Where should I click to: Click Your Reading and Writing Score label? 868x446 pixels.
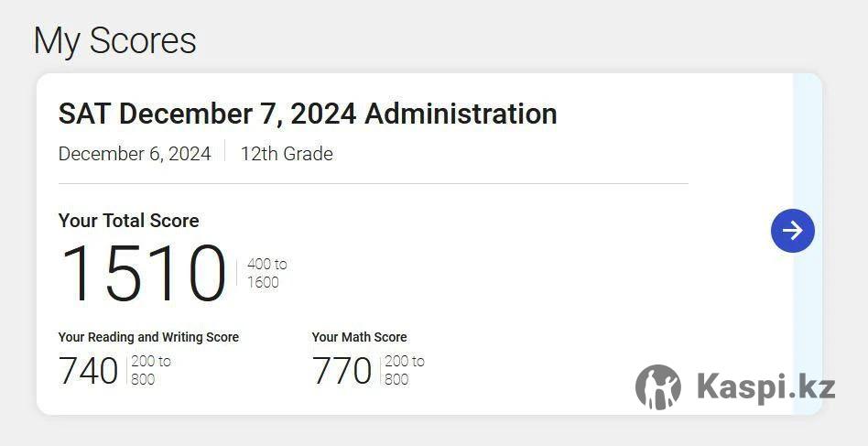[x=148, y=337]
